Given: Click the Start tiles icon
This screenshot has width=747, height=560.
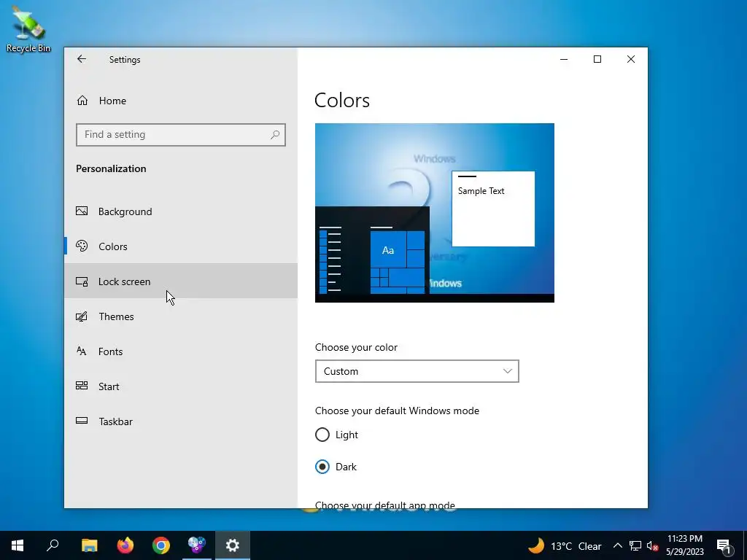Looking at the screenshot, I should 82,386.
